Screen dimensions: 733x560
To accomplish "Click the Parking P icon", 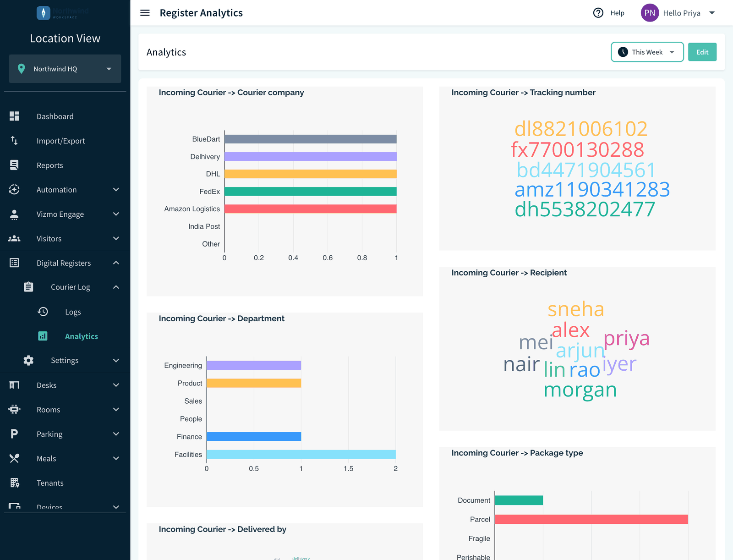I will [x=14, y=434].
